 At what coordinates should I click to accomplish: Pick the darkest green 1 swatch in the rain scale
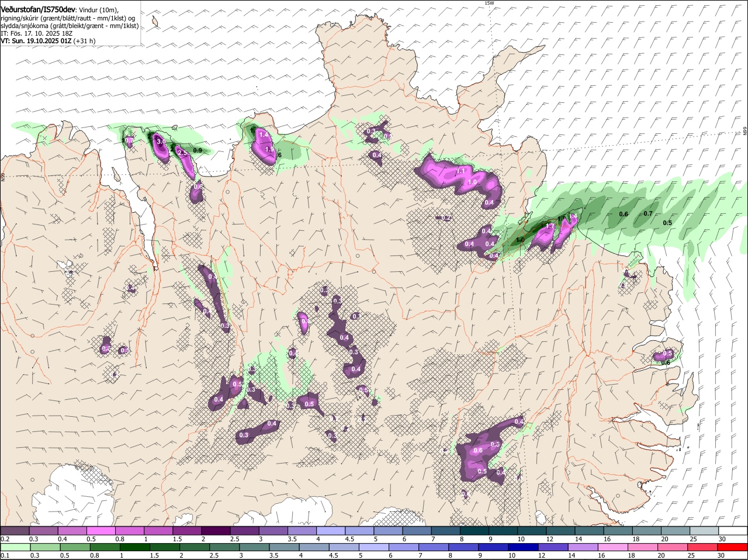[135, 547]
